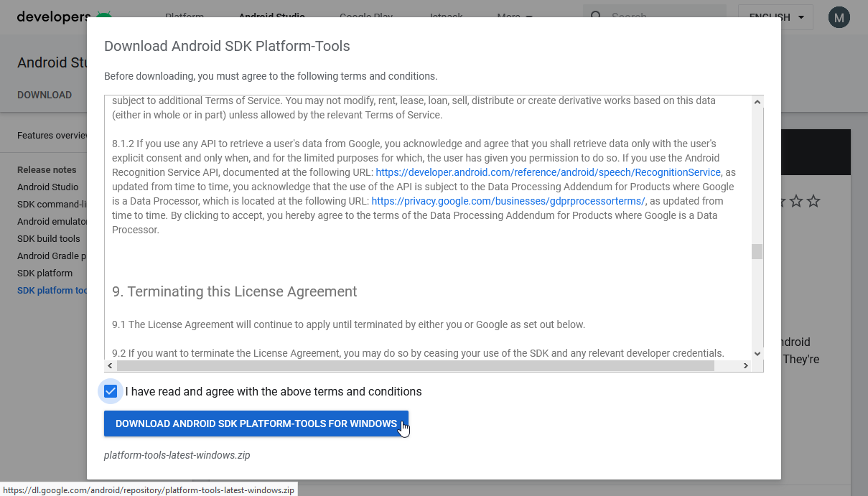Click the left arrow of the horizontal scrollbar
868x496 pixels.
pos(111,366)
